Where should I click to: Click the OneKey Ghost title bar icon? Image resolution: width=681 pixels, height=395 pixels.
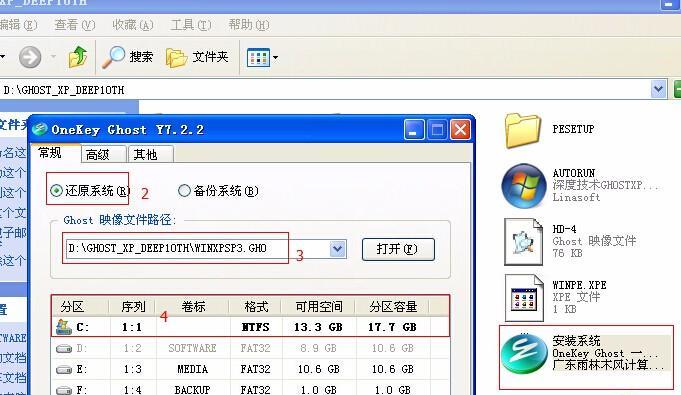click(x=40, y=129)
